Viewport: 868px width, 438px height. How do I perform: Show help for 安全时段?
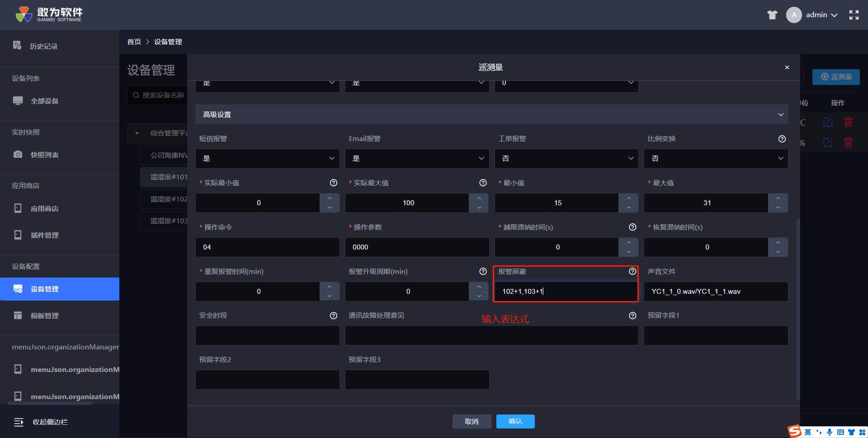click(x=334, y=316)
